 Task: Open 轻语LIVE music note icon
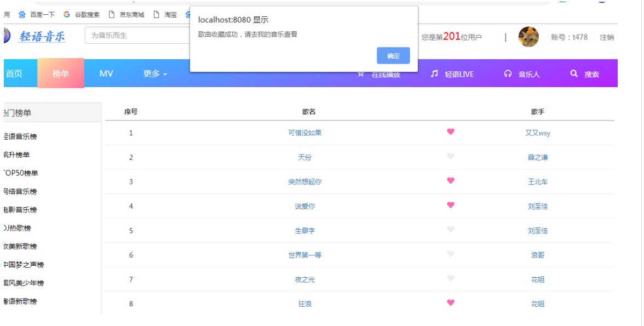click(x=434, y=73)
